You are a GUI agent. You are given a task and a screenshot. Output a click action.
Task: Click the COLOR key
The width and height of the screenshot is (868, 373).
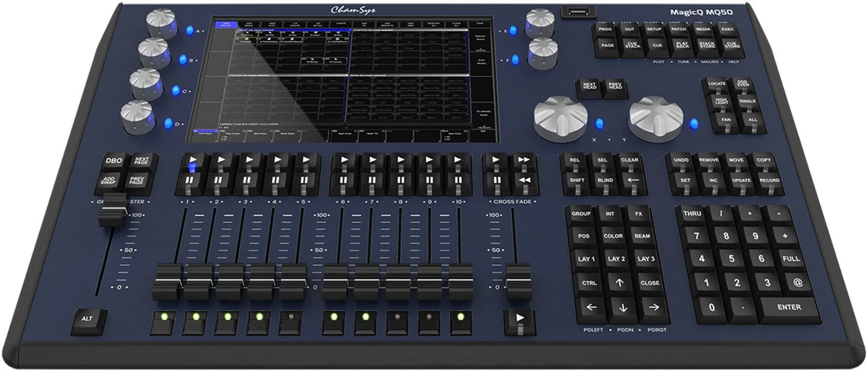(x=613, y=236)
